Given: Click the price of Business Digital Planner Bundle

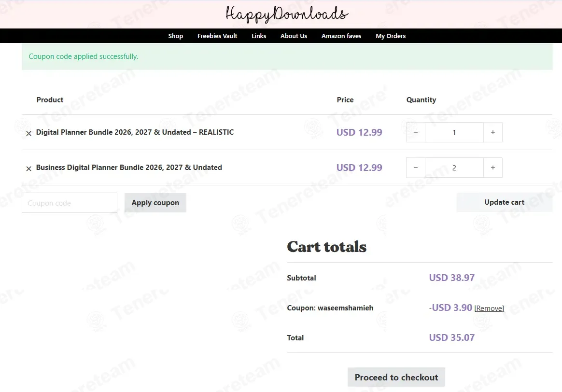Looking at the screenshot, I should point(359,168).
